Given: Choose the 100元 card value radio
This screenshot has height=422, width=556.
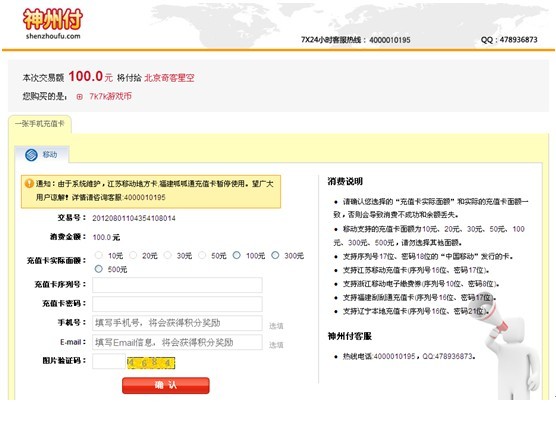Looking at the screenshot, I should coord(237,255).
